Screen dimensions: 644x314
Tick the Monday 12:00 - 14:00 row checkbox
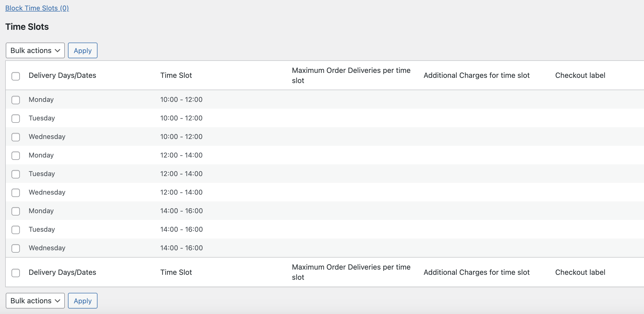tap(16, 155)
